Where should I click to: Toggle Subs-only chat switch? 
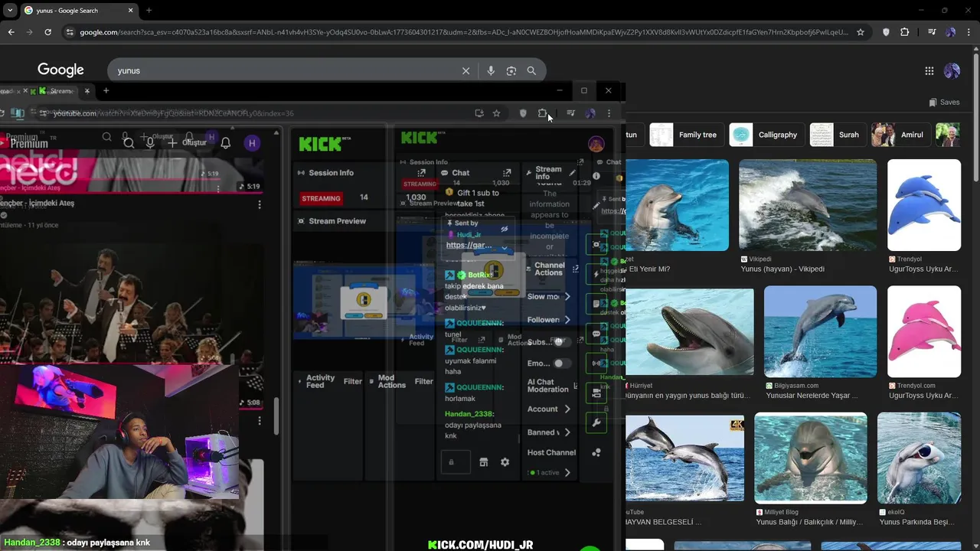pos(562,341)
